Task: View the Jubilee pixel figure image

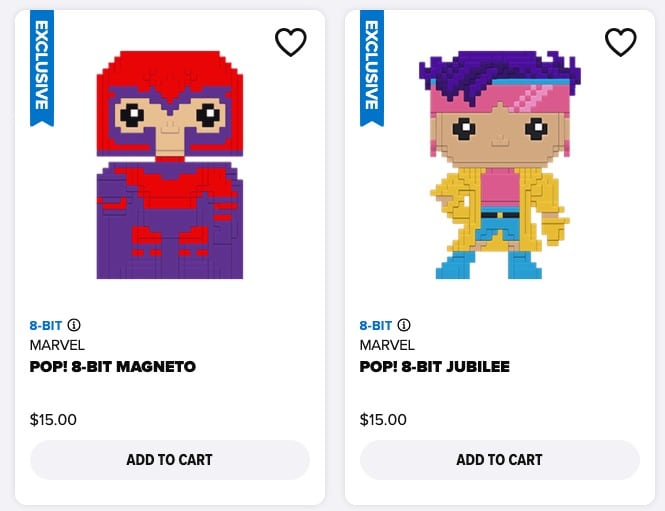Action: [497, 165]
